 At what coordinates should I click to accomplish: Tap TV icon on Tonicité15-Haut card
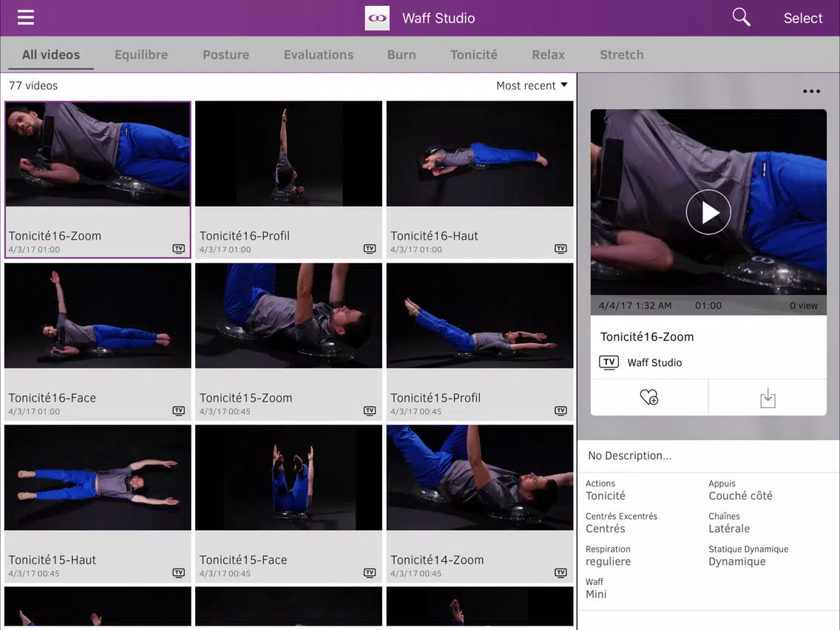pos(178,572)
